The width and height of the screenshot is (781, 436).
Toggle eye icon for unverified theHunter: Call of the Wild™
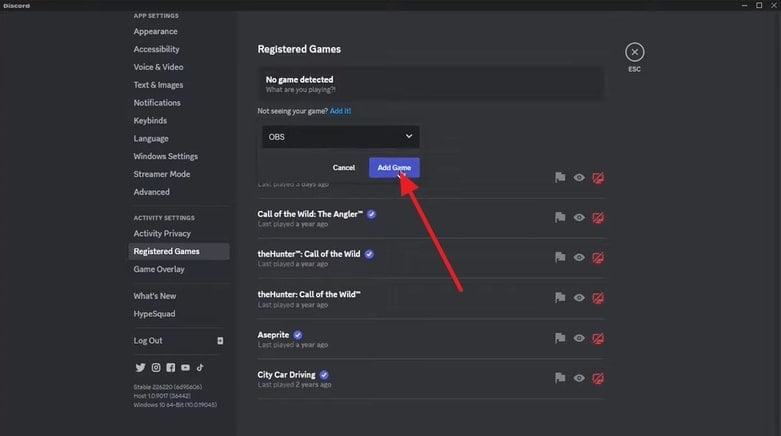579,297
